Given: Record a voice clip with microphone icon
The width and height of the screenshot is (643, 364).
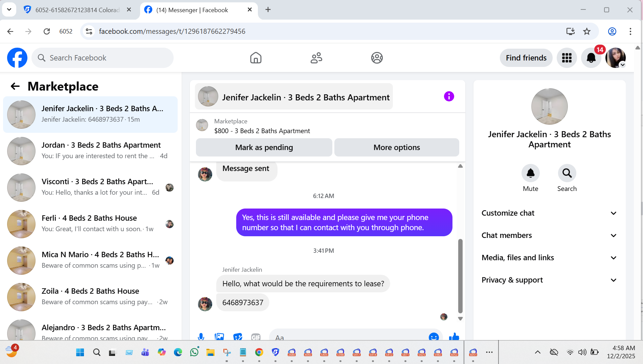Looking at the screenshot, I should (x=201, y=337).
